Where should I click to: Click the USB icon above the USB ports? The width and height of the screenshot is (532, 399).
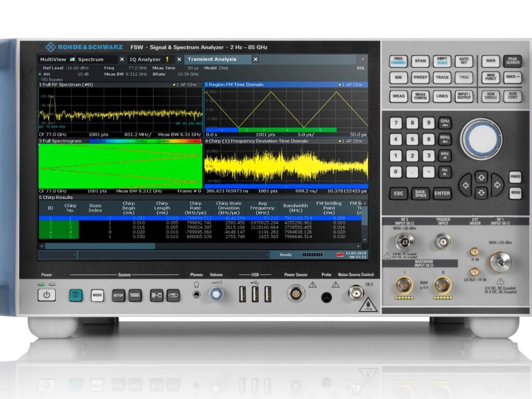tap(255, 283)
